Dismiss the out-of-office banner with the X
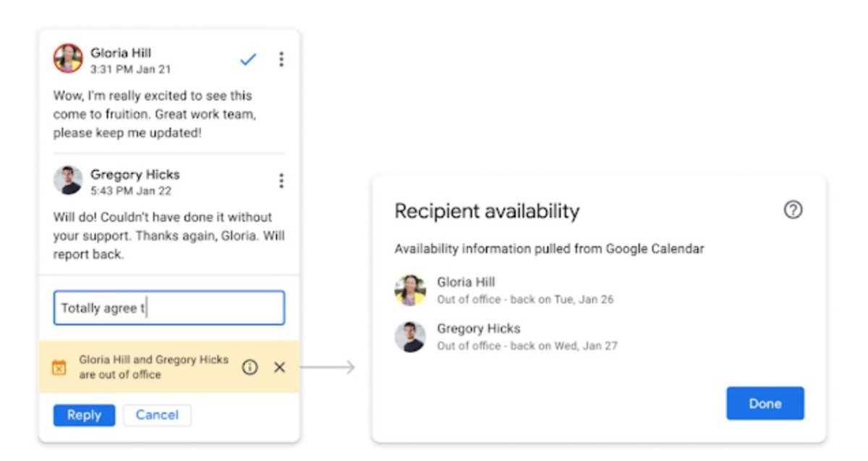The width and height of the screenshot is (868, 461). coord(280,368)
